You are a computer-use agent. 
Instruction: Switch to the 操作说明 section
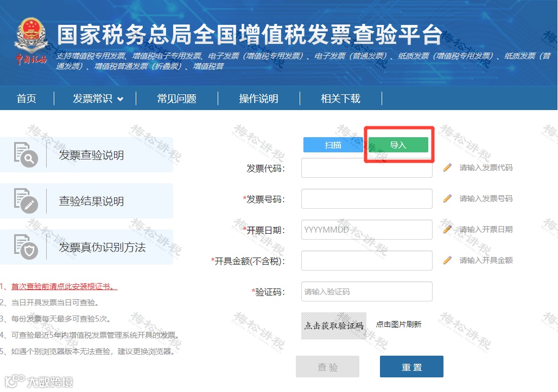[259, 98]
